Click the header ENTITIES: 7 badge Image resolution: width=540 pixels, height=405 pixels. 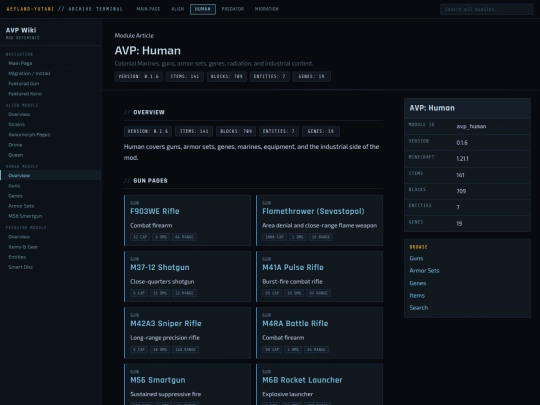269,76
